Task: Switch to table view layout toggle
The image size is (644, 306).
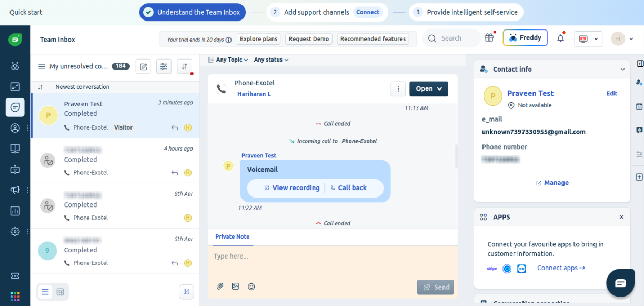Action: tap(61, 292)
